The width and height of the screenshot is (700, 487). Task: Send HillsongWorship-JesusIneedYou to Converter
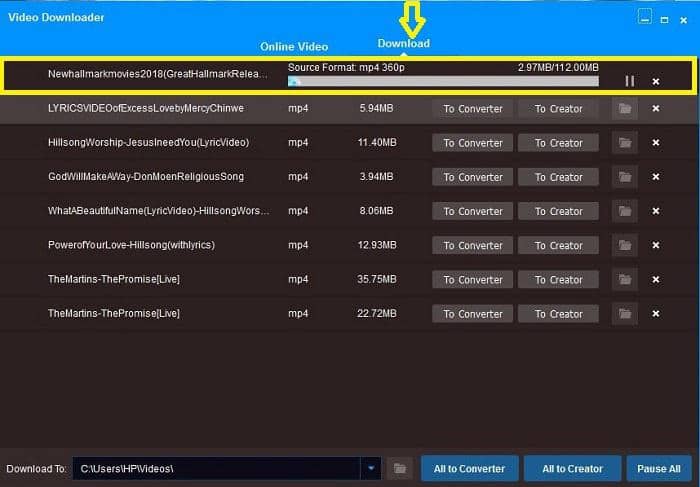(x=472, y=143)
